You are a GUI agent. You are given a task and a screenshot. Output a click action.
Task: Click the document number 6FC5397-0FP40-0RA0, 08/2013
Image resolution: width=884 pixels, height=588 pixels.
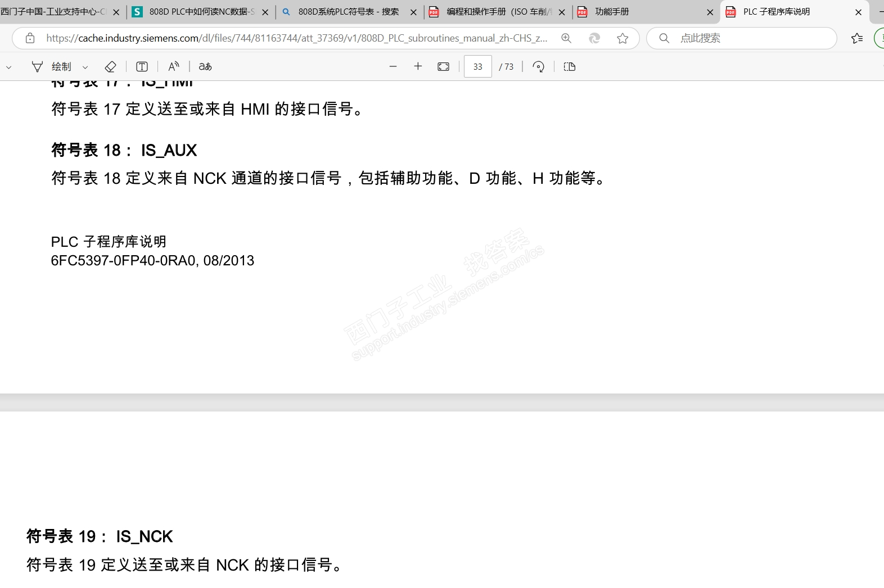coord(152,261)
